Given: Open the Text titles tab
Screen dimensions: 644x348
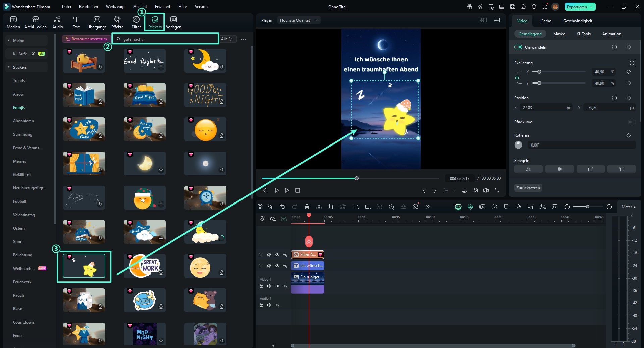Looking at the screenshot, I should 76,22.
